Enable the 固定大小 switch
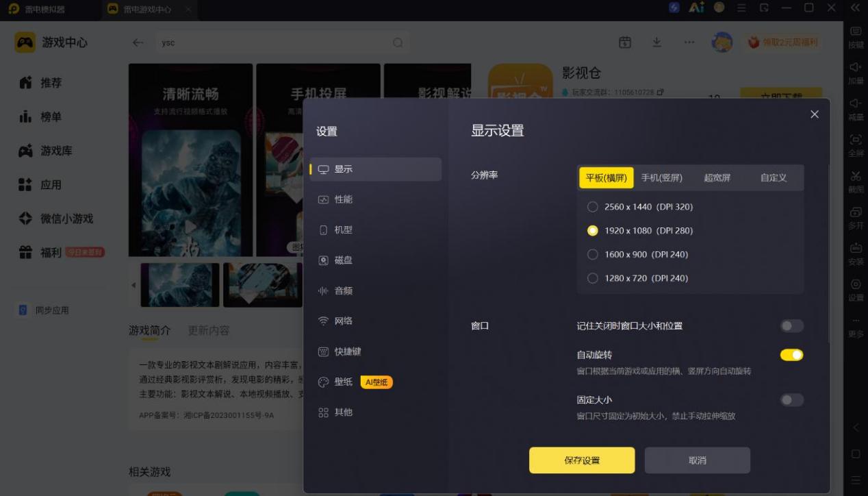 [x=792, y=400]
